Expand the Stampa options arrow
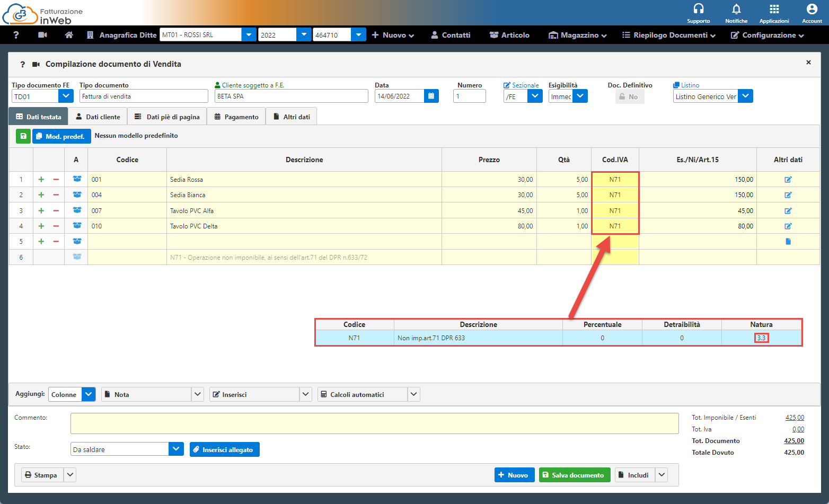829x504 pixels. pyautogui.click(x=70, y=475)
